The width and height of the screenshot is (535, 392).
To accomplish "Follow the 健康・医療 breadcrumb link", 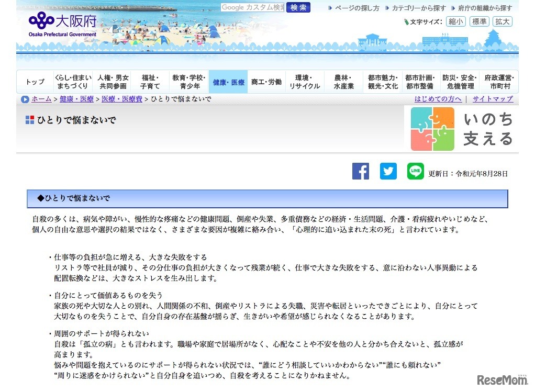I will [76, 99].
